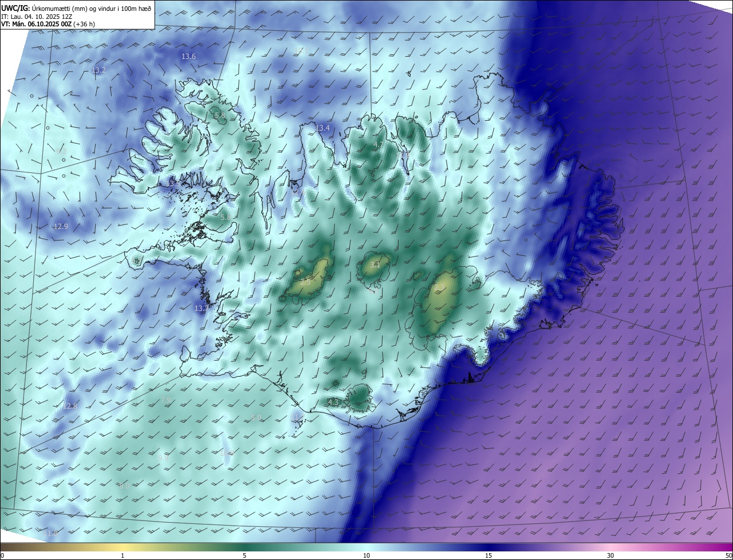Click the 9.2 value label on the map
Screen dimensions: 733x560
pos(62,151)
